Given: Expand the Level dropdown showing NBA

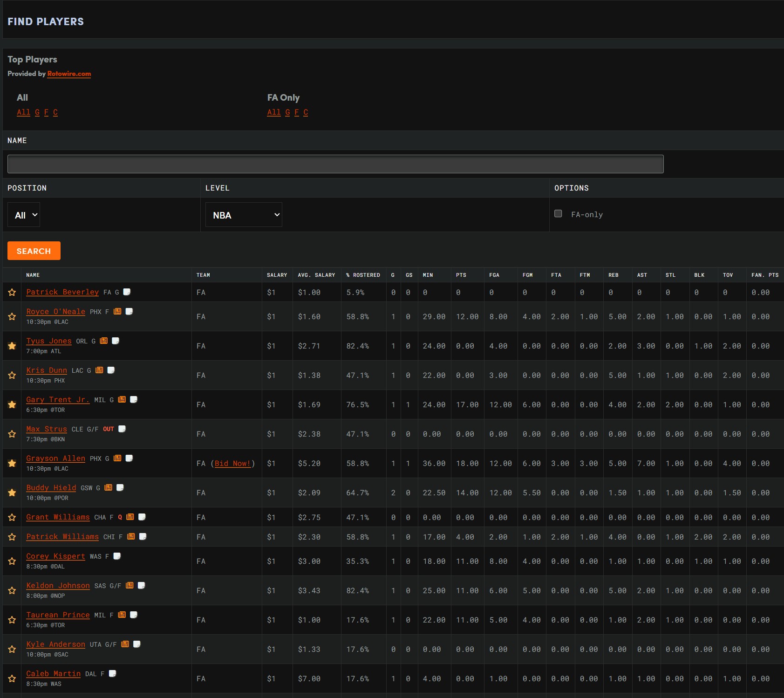Looking at the screenshot, I should (244, 215).
